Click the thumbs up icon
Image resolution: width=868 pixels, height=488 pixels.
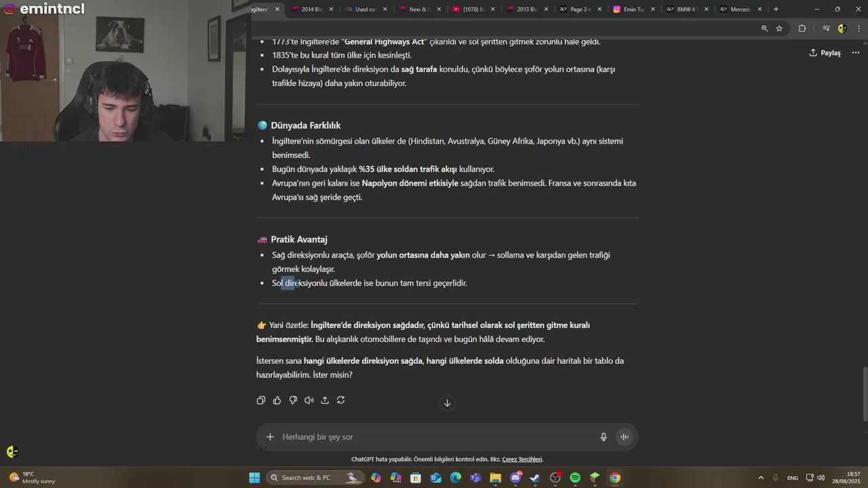tap(277, 401)
